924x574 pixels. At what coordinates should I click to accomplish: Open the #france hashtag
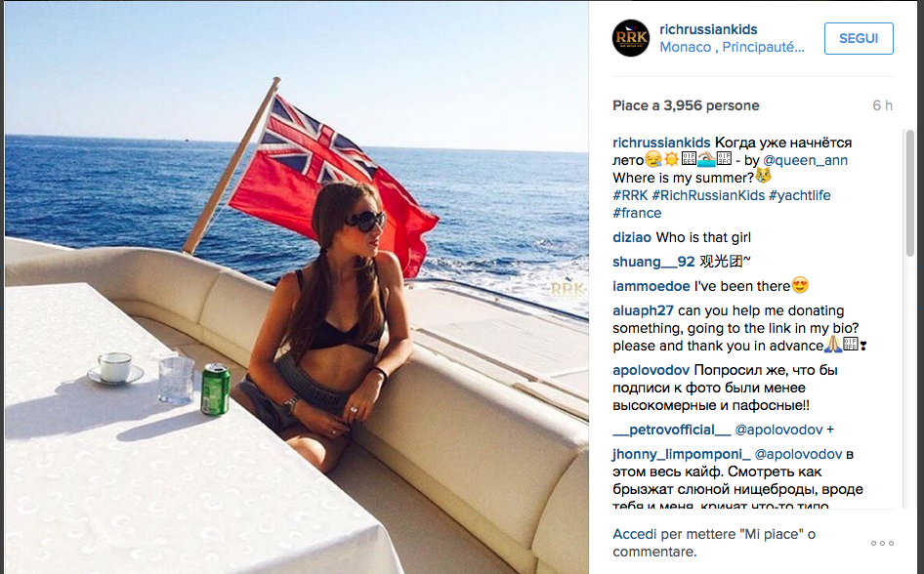(637, 213)
